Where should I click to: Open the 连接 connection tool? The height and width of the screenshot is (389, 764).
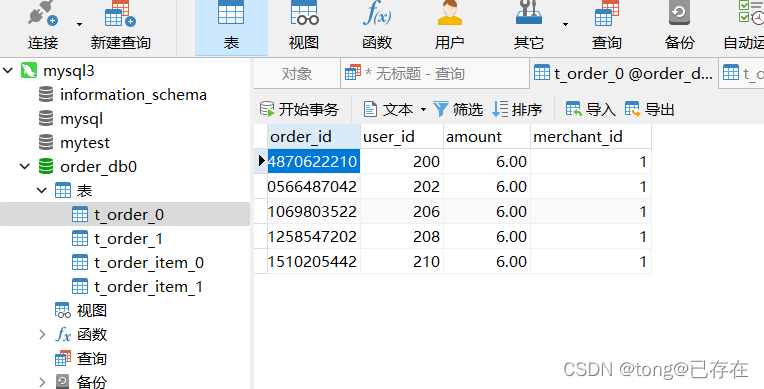pyautogui.click(x=43, y=25)
